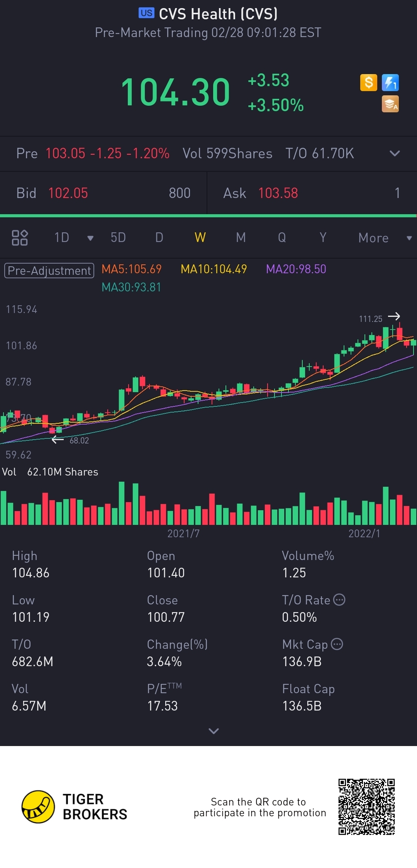This screenshot has width=417, height=868.
Task: Tap the tallest green volume bar
Action: tap(122, 503)
